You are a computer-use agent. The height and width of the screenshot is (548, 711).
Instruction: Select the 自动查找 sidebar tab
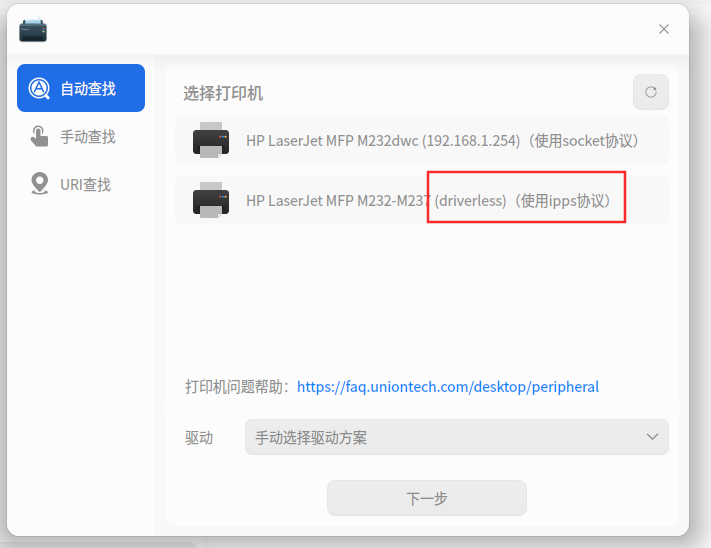pyautogui.click(x=81, y=88)
